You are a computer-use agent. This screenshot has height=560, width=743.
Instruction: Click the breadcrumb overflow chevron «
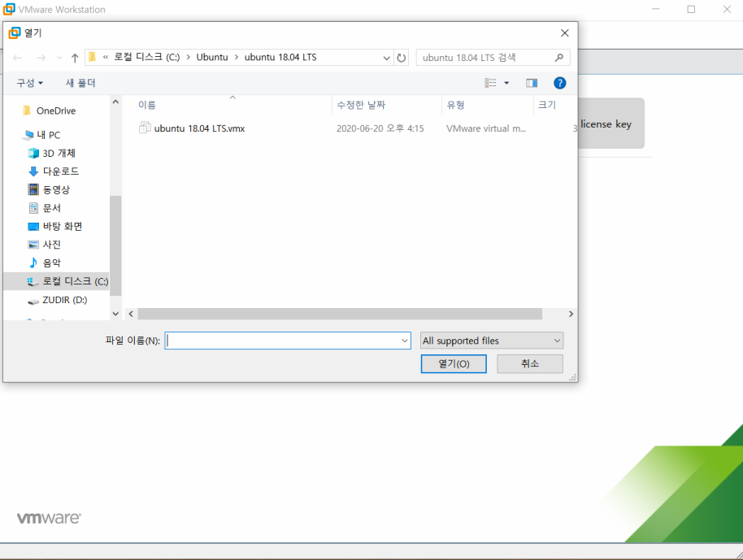pos(105,58)
